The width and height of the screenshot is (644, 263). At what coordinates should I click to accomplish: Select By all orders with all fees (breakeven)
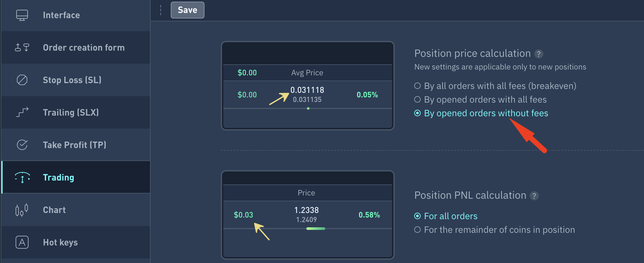pyautogui.click(x=418, y=86)
